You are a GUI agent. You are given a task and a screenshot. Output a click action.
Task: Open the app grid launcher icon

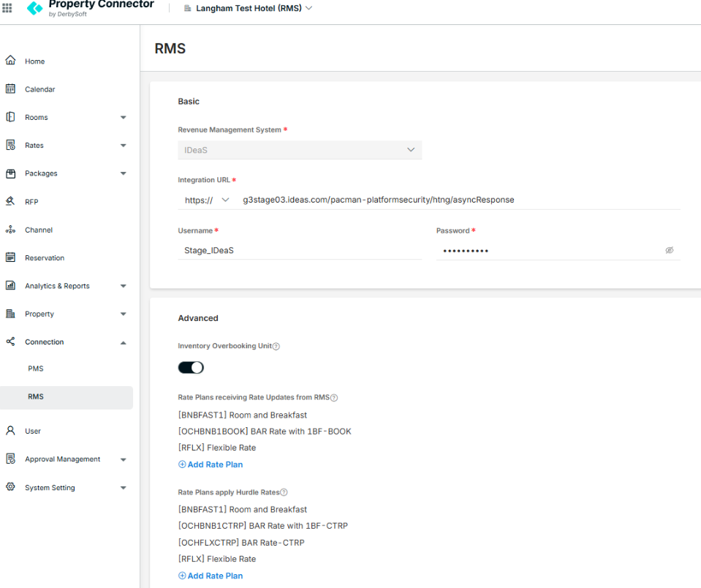pos(7,8)
